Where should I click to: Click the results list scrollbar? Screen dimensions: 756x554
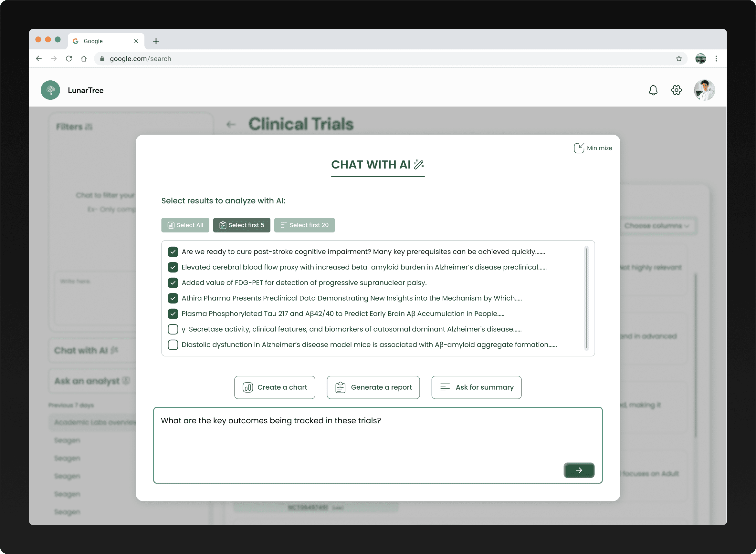pos(586,298)
